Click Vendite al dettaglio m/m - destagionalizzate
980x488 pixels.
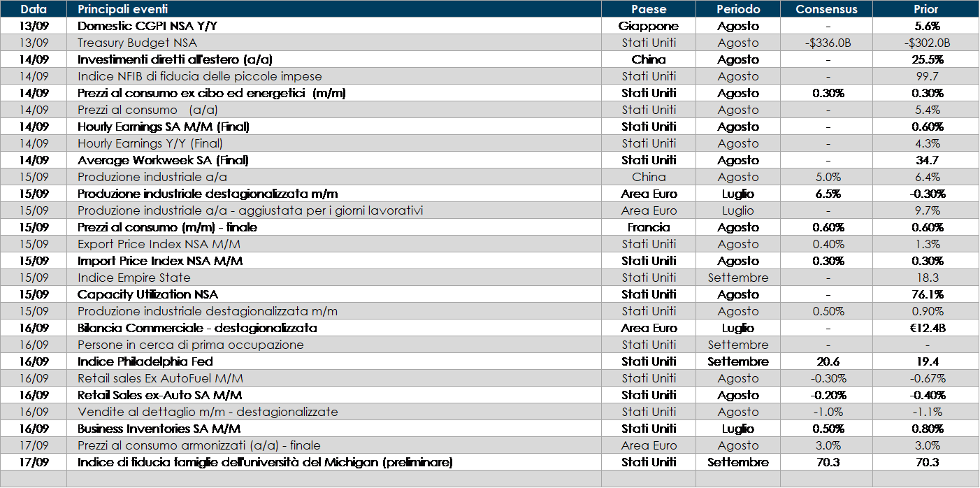coord(208,412)
